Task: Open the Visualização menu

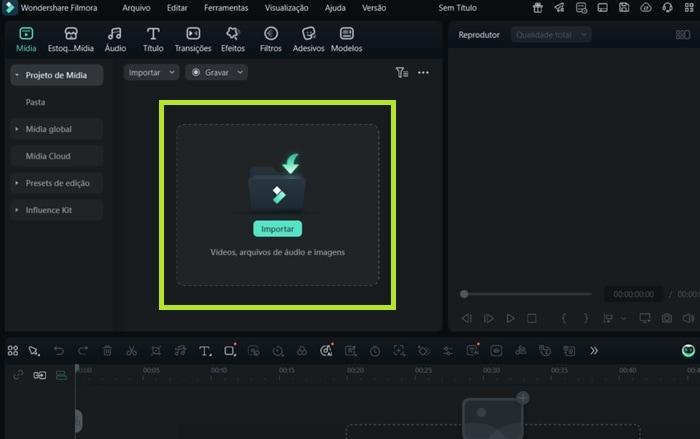Action: (x=286, y=8)
